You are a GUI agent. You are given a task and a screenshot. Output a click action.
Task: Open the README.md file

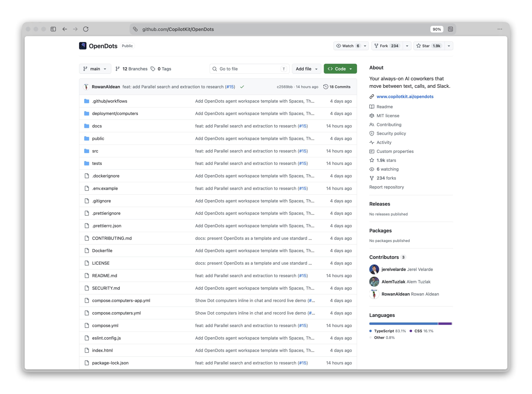[x=104, y=275]
